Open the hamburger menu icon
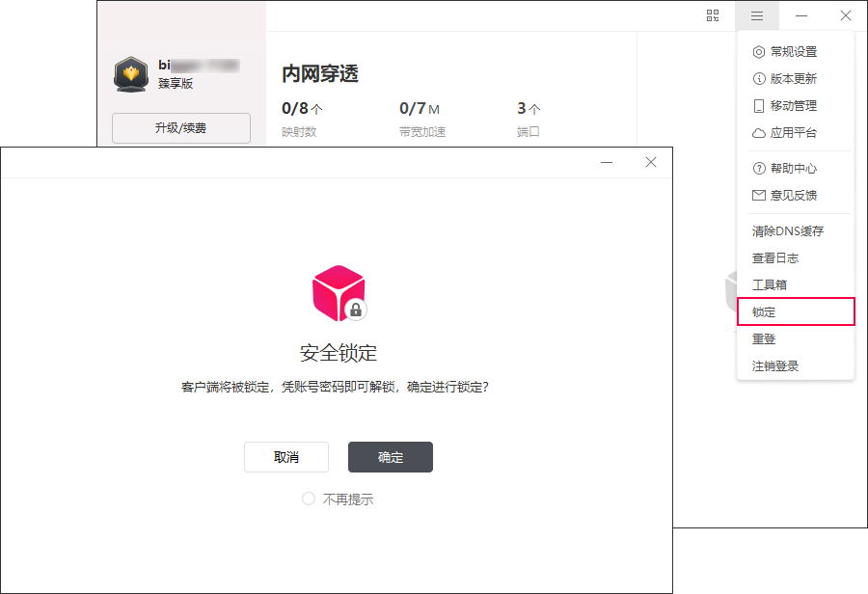The width and height of the screenshot is (868, 594). [x=757, y=15]
